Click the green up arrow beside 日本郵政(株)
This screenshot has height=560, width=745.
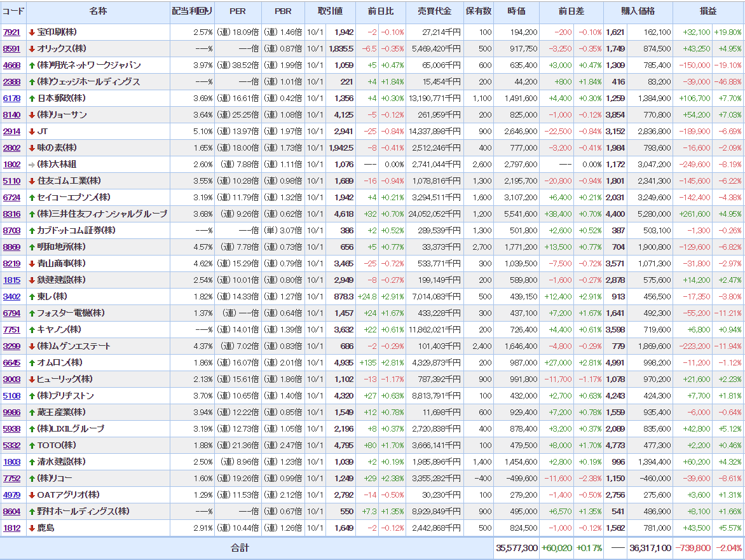tap(32, 98)
